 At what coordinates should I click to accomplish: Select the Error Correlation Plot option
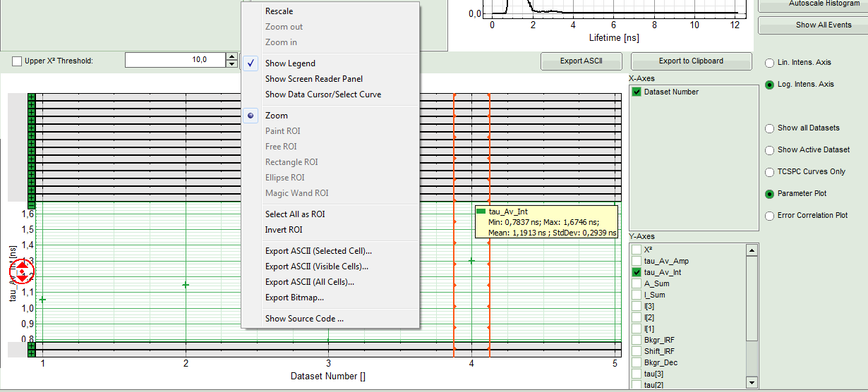(770, 216)
